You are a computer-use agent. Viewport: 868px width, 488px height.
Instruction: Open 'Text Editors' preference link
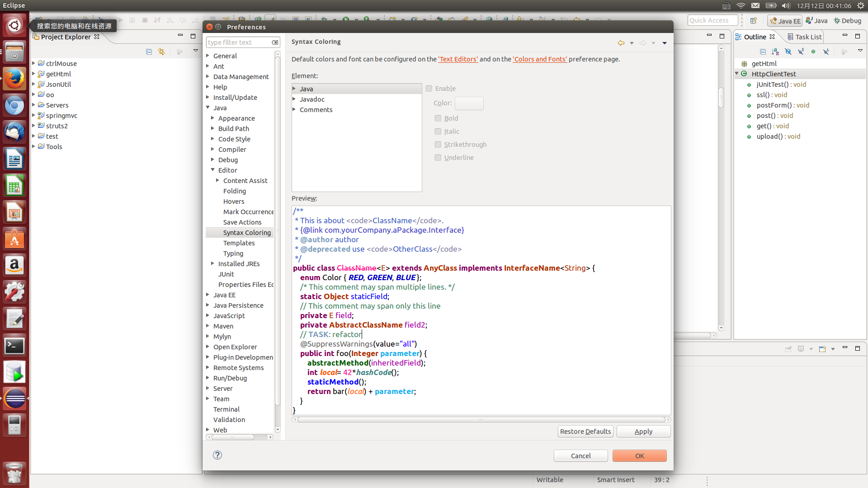pyautogui.click(x=458, y=59)
